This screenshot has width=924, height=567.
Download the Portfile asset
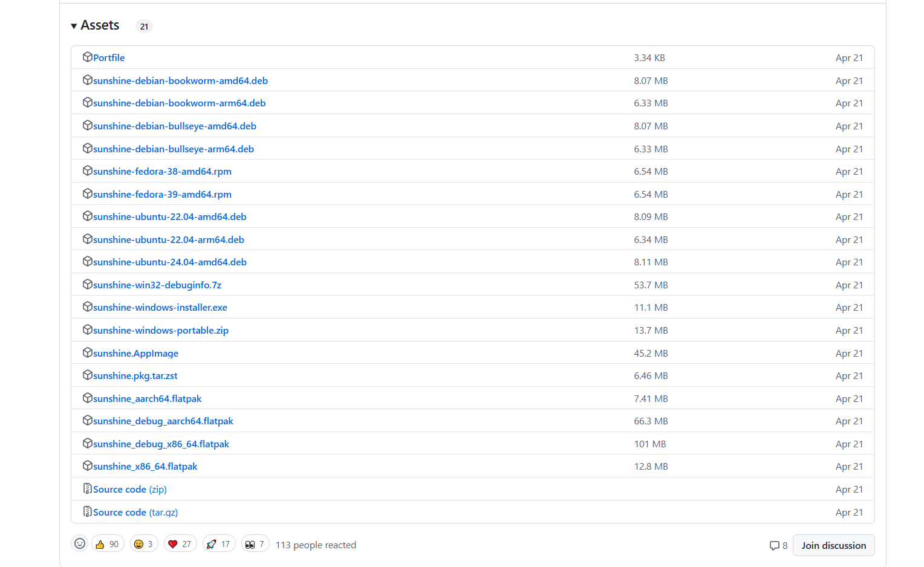(x=109, y=57)
